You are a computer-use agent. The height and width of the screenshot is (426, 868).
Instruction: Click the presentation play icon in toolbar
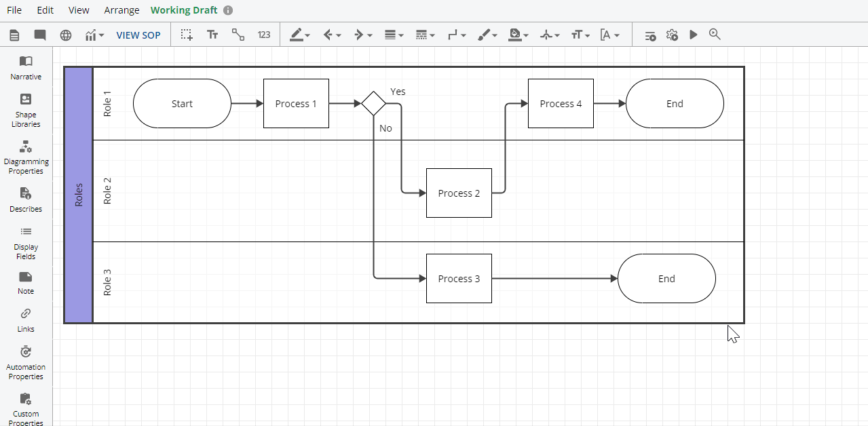point(693,35)
